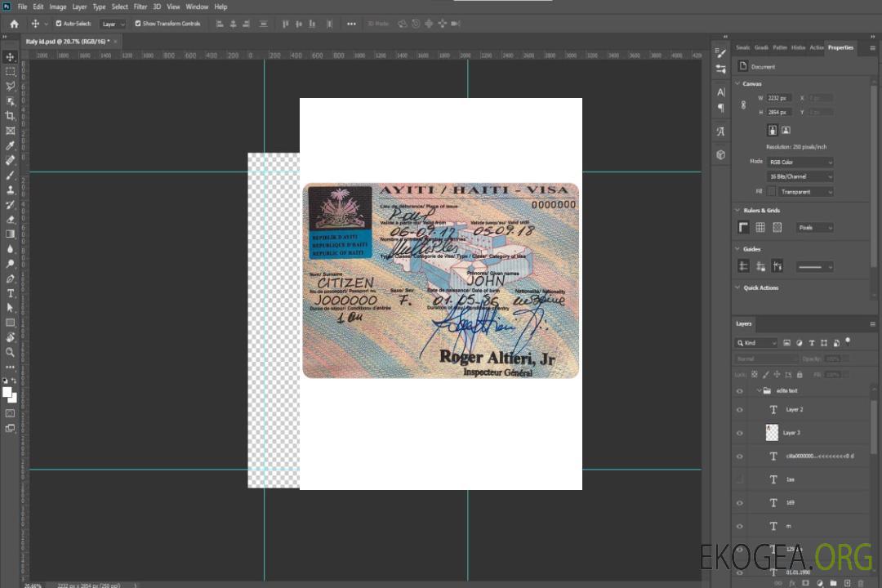Viewport: 882px width, 588px height.
Task: Switch to the History panel tab
Action: tap(798, 48)
